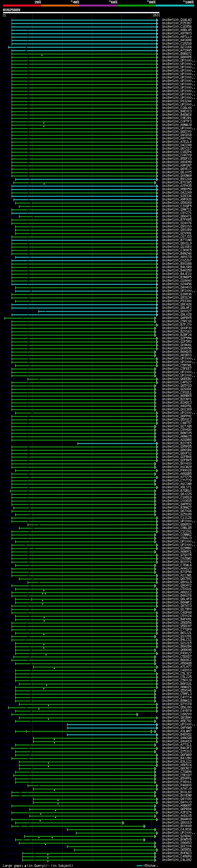Select the UniRef100_A9TLL0 label
This screenshot has height=868, width=197.
pyautogui.click(x=177, y=37)
